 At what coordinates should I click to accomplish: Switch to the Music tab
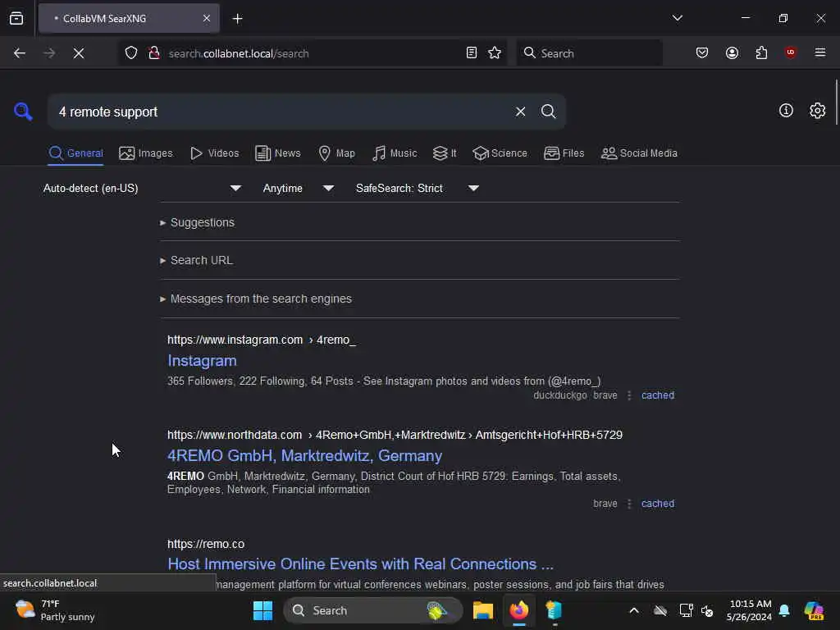click(395, 153)
